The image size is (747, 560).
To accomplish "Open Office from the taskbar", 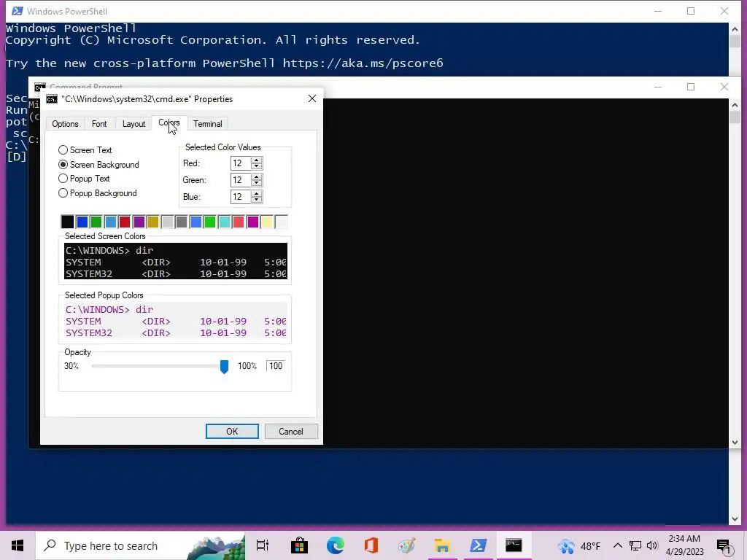I will [x=371, y=545].
